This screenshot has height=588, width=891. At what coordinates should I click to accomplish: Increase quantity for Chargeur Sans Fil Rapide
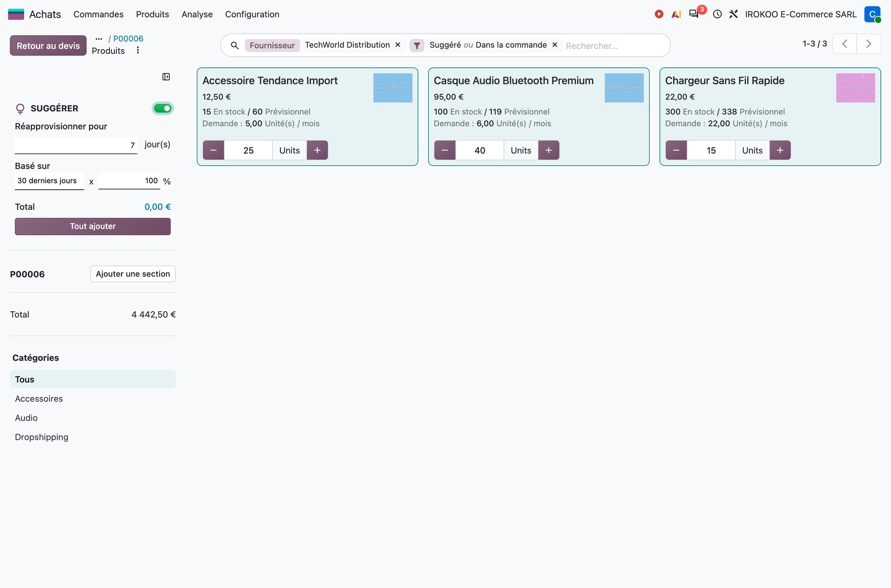(x=780, y=150)
